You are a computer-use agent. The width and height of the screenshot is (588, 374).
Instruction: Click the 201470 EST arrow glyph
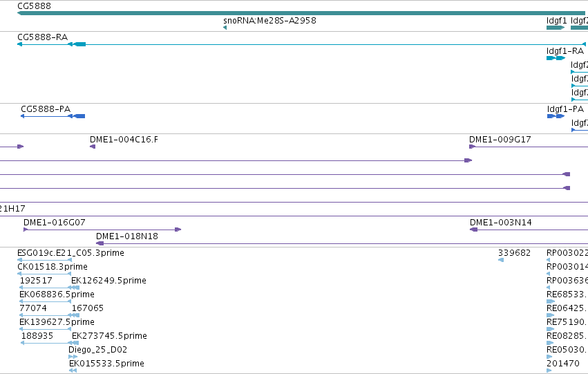(549, 371)
